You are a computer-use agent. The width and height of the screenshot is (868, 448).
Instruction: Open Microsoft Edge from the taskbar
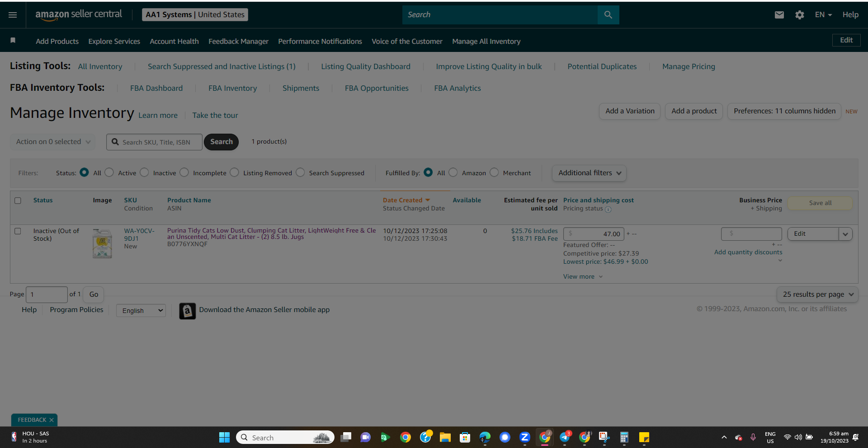coord(485,437)
